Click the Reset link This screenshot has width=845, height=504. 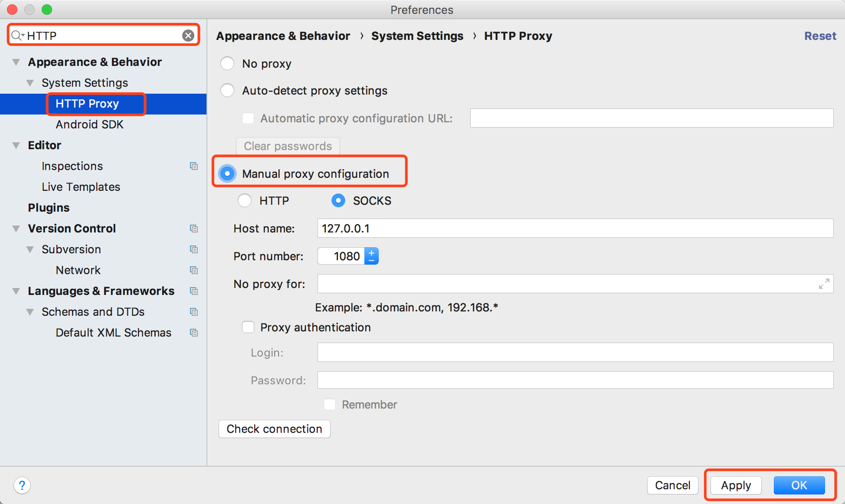(821, 36)
